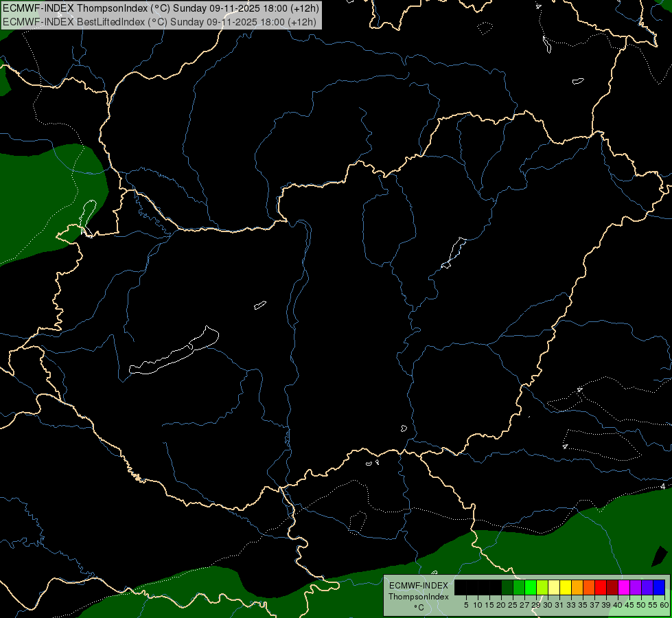Pick the indigo 50–55 legend swatch

click(x=647, y=587)
